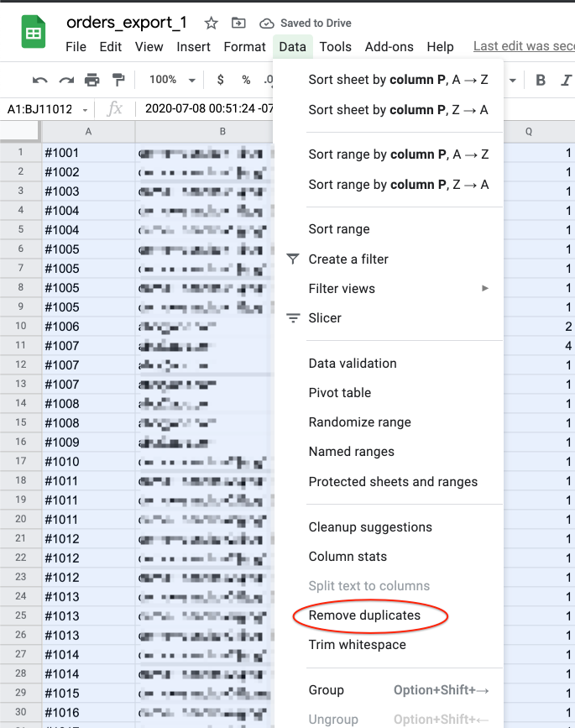
Task: Close the open Data menu
Action: [x=292, y=47]
